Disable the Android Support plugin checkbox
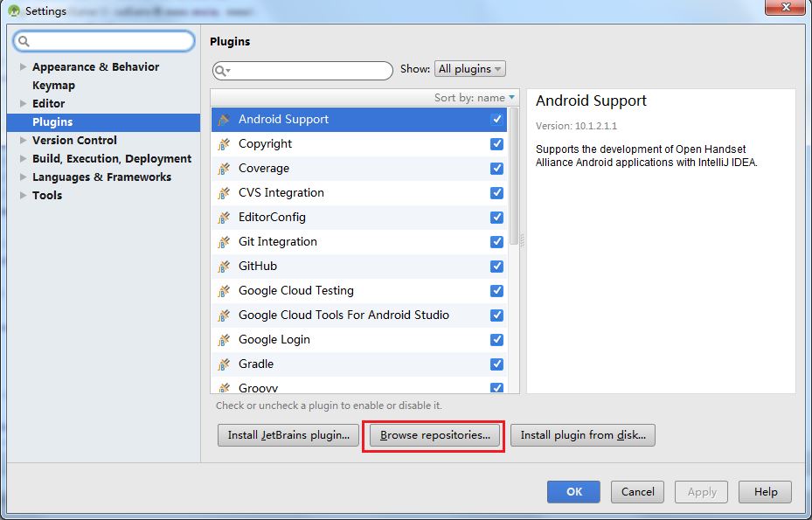The width and height of the screenshot is (812, 520). click(496, 120)
